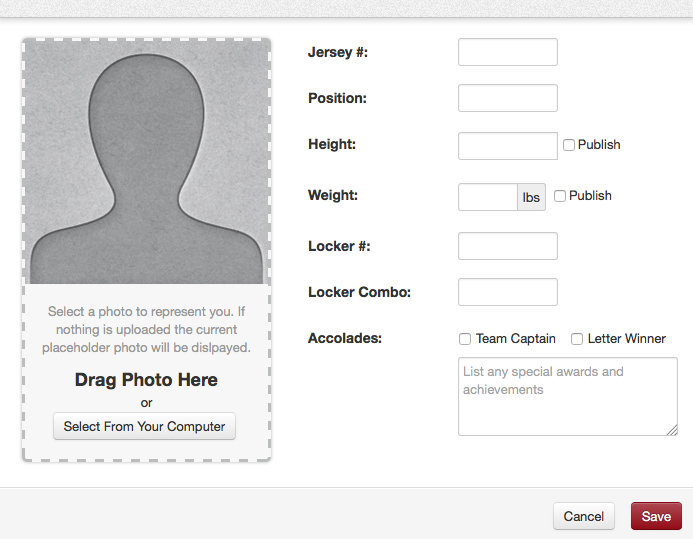Click the lbs unit label

pos(531,197)
